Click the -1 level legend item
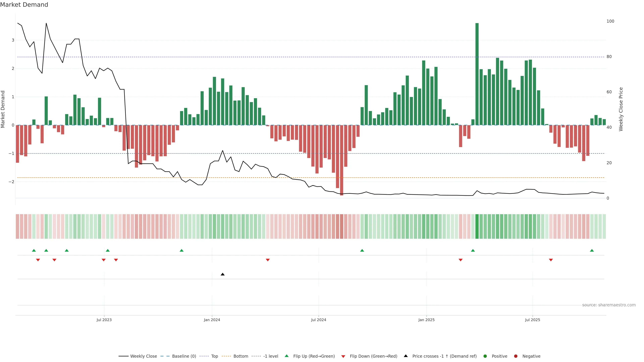The height and width of the screenshot is (362, 644). 271,356
